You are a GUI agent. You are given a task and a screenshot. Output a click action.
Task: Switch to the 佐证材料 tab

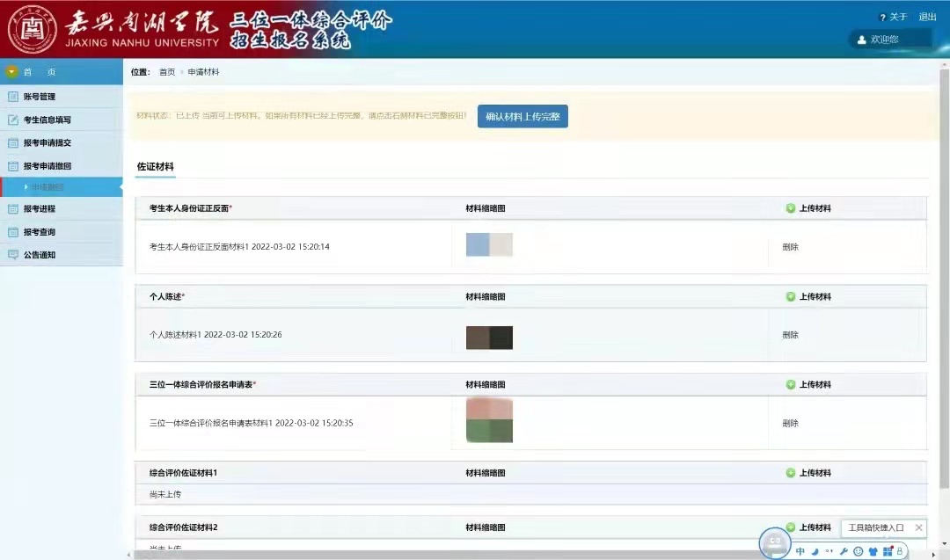(x=155, y=166)
